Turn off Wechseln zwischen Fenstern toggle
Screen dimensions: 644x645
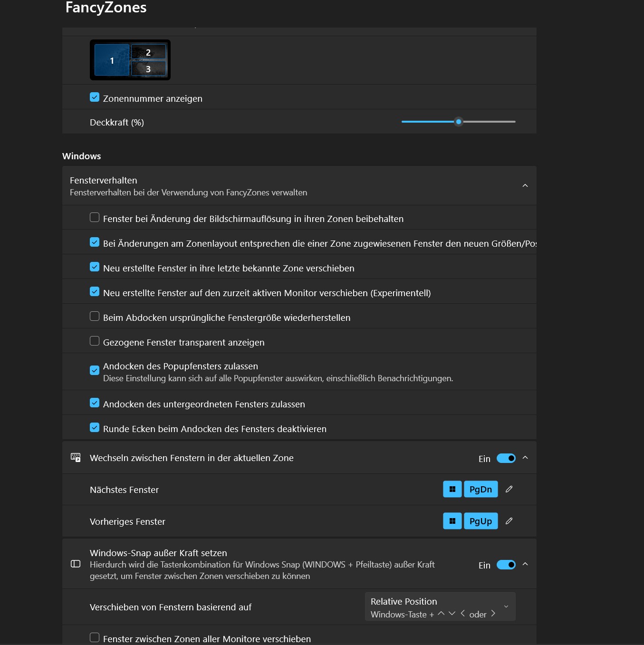[506, 458]
